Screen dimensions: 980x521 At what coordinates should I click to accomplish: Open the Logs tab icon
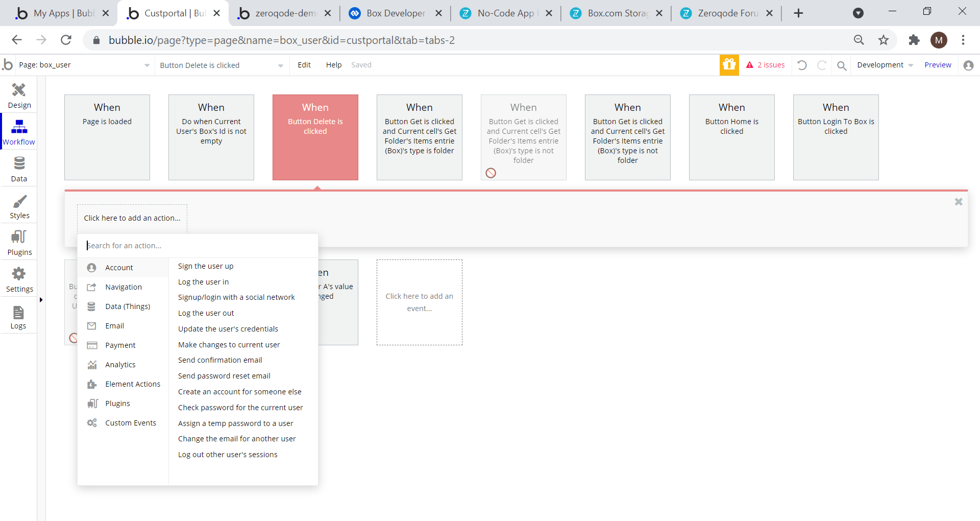[x=18, y=312]
